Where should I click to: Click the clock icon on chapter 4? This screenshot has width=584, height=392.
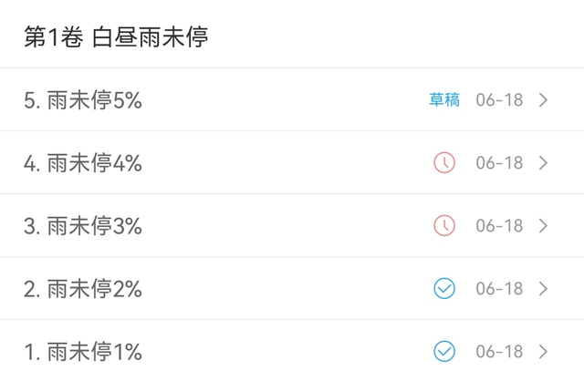(x=444, y=162)
